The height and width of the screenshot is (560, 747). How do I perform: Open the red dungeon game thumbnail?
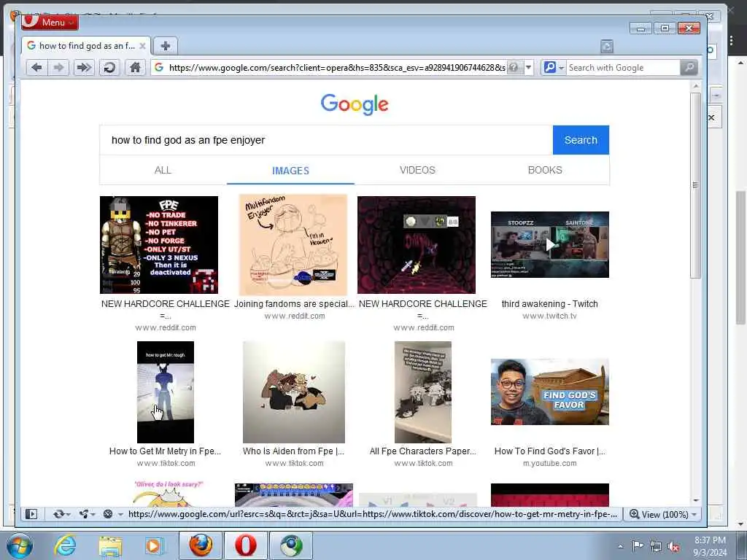[x=417, y=245]
